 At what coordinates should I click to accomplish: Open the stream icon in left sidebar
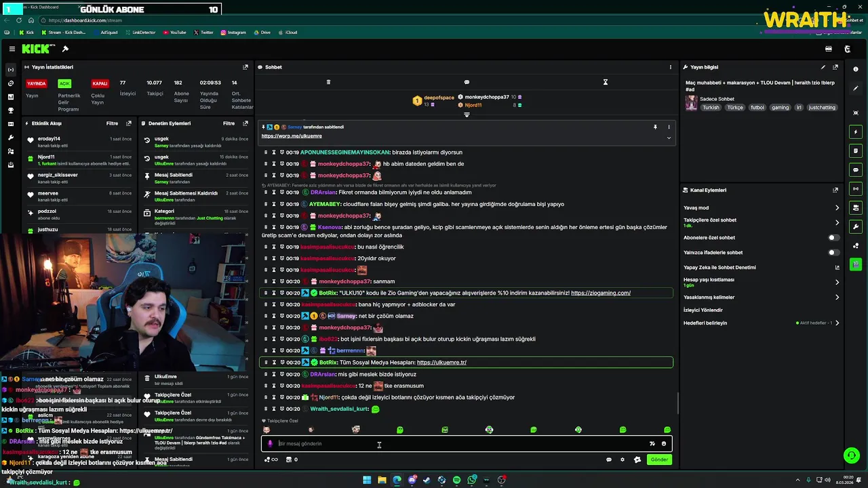(x=10, y=70)
